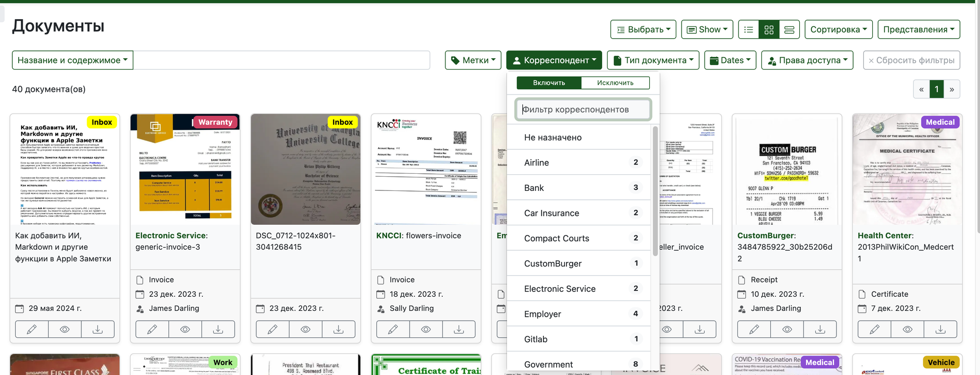The width and height of the screenshot is (980, 375).
Task: Edit the CustomBurger receipt document
Action: click(x=754, y=329)
